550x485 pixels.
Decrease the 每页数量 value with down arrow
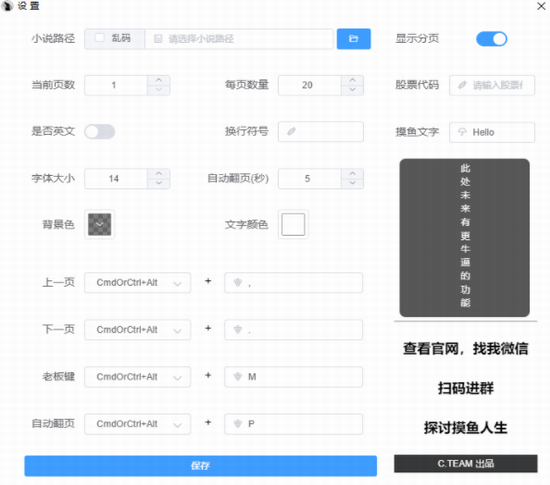click(353, 90)
